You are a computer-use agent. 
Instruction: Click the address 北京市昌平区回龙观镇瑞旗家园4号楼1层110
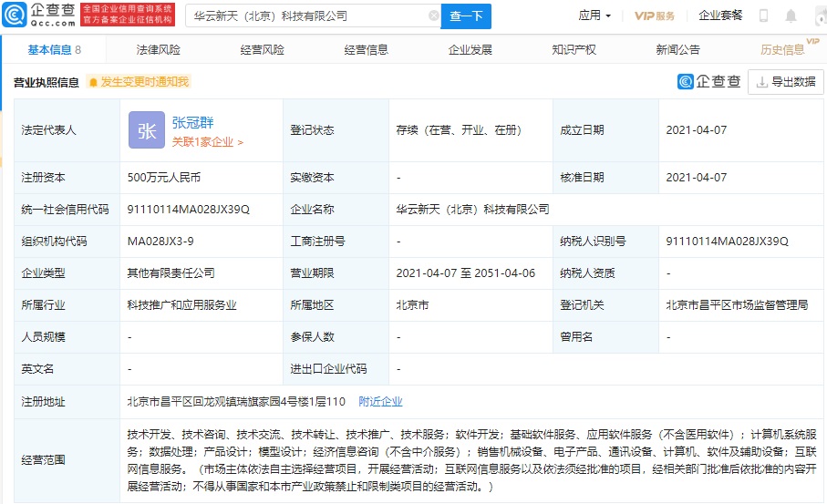pos(236,402)
